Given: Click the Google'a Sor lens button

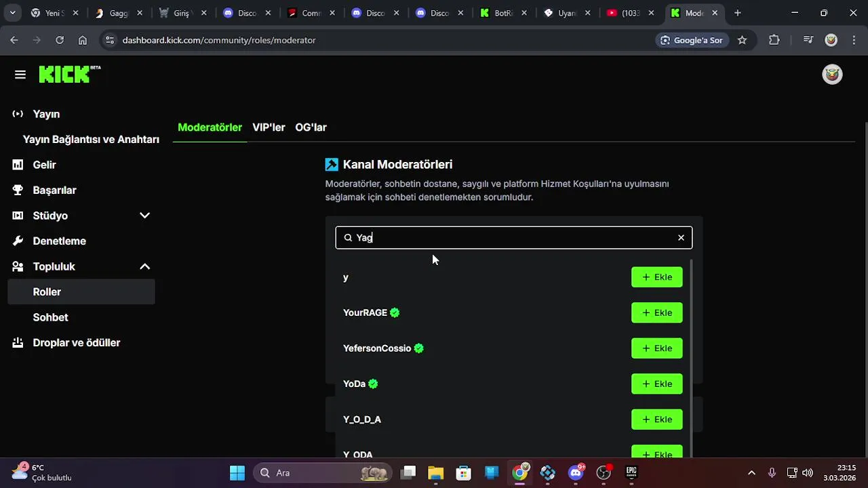Looking at the screenshot, I should point(692,40).
